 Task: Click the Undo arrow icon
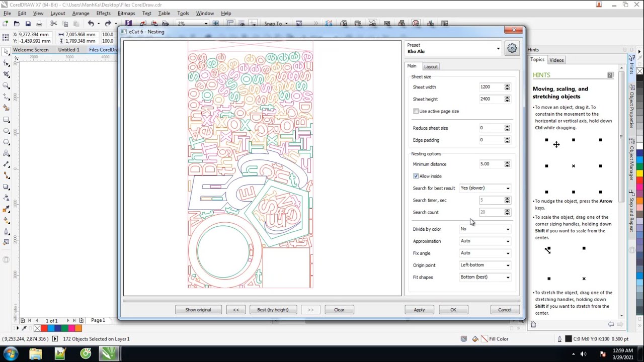click(91, 24)
